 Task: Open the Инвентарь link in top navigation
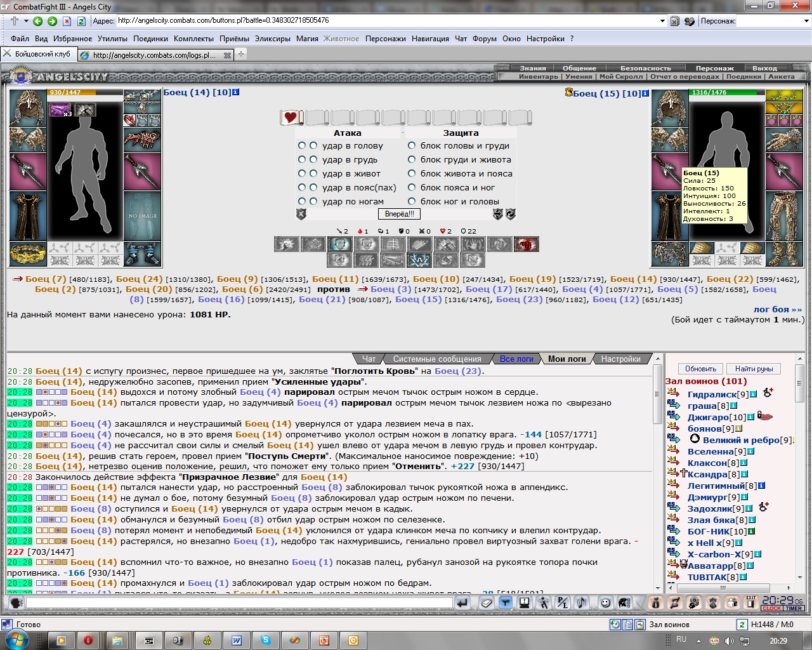point(539,76)
